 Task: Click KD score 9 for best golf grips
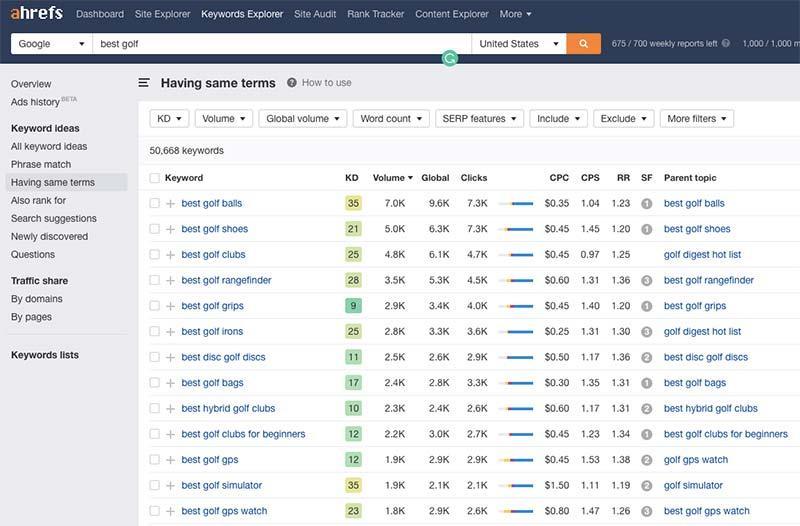(353, 306)
